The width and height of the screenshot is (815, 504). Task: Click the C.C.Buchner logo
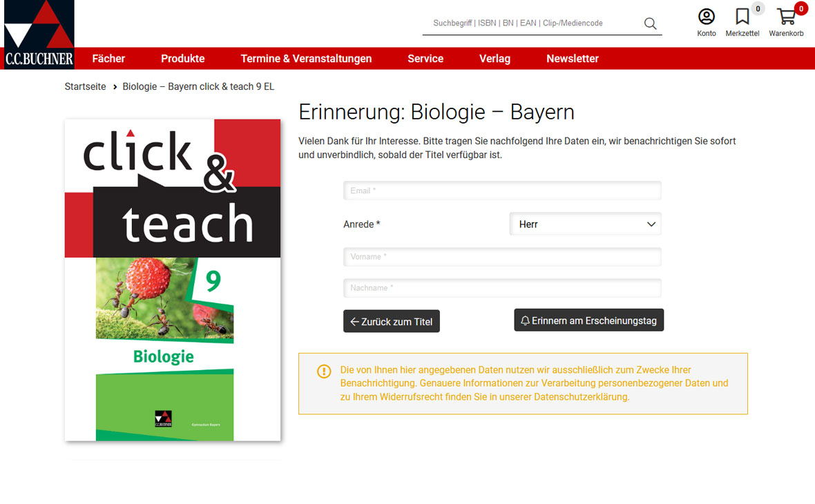tap(39, 35)
